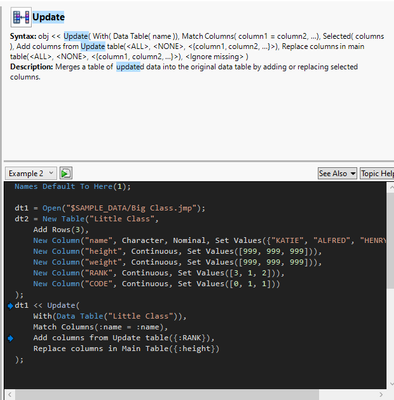The width and height of the screenshot is (394, 400).
Task: Click blue diamond marker beside dt1 Update line
Action: [x=11, y=306]
